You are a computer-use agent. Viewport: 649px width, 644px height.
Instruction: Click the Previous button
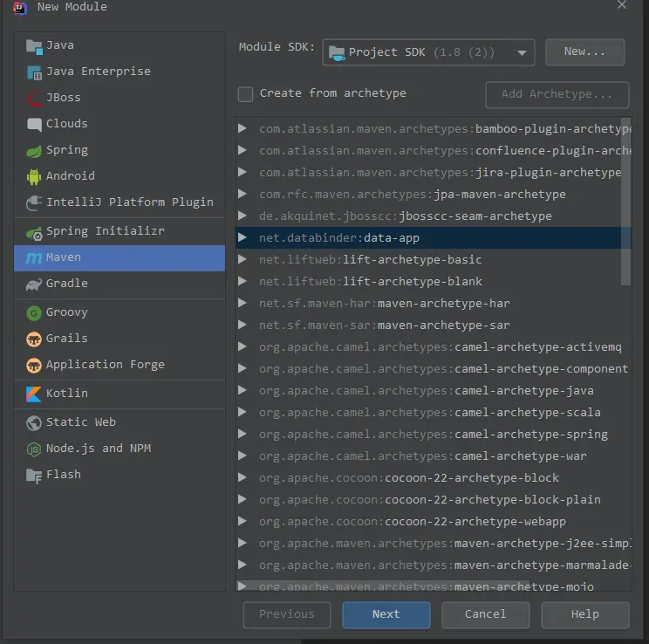(287, 614)
